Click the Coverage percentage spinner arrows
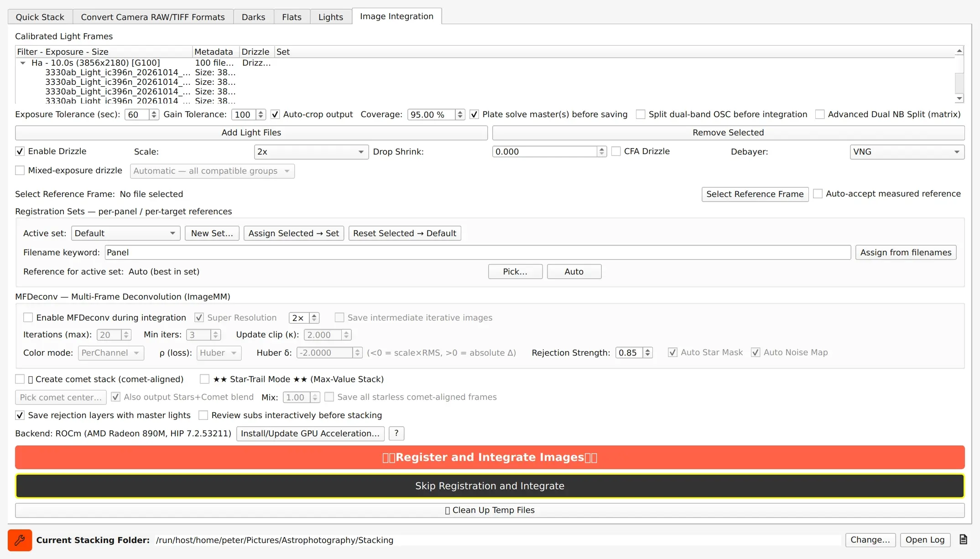This screenshot has height=559, width=980. pos(460,114)
